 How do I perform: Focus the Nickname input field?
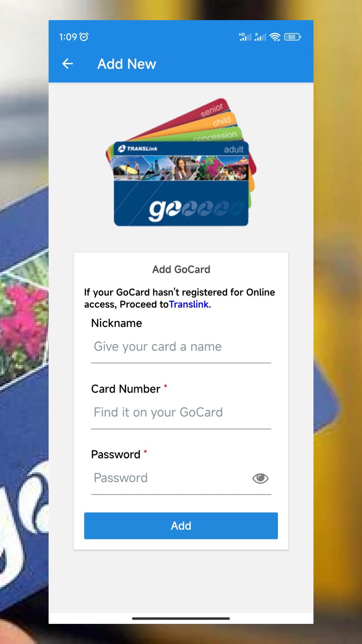[x=181, y=347]
